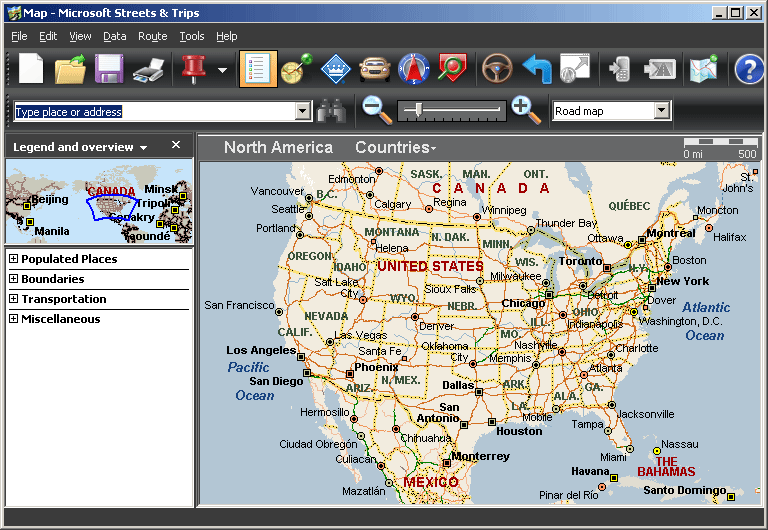Open the address box dropdown arrow
The width and height of the screenshot is (768, 530).
tap(303, 112)
